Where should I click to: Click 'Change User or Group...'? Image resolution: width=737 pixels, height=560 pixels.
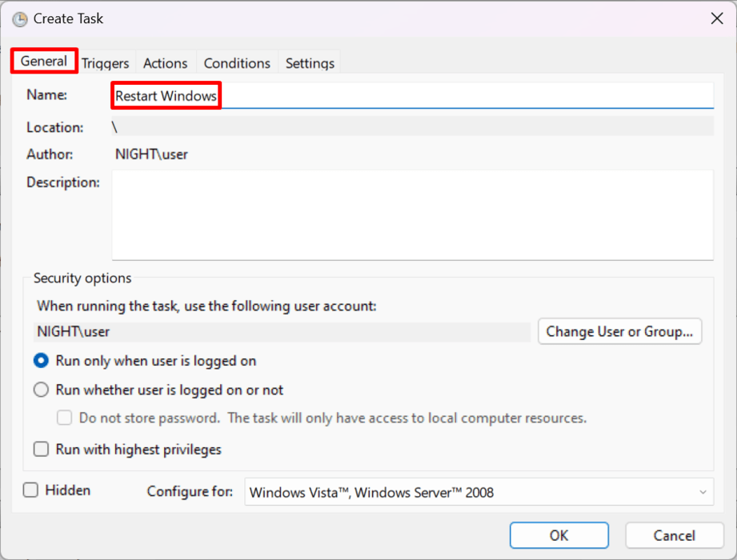619,331
